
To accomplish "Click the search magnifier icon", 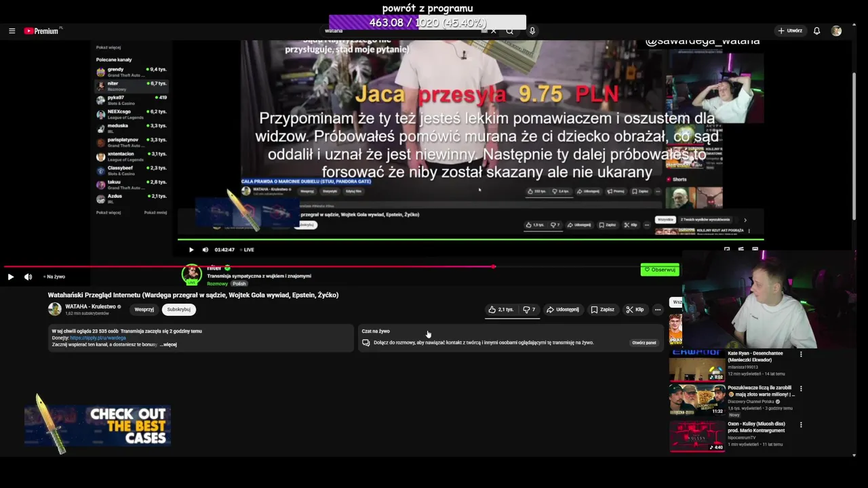I will pos(510,31).
